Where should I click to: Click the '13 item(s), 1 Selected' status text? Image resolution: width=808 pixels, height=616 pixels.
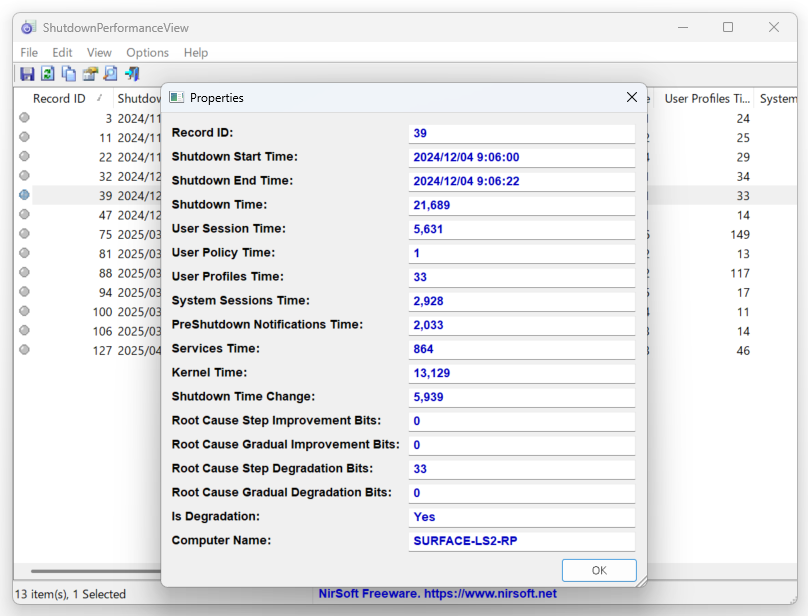[x=70, y=594]
